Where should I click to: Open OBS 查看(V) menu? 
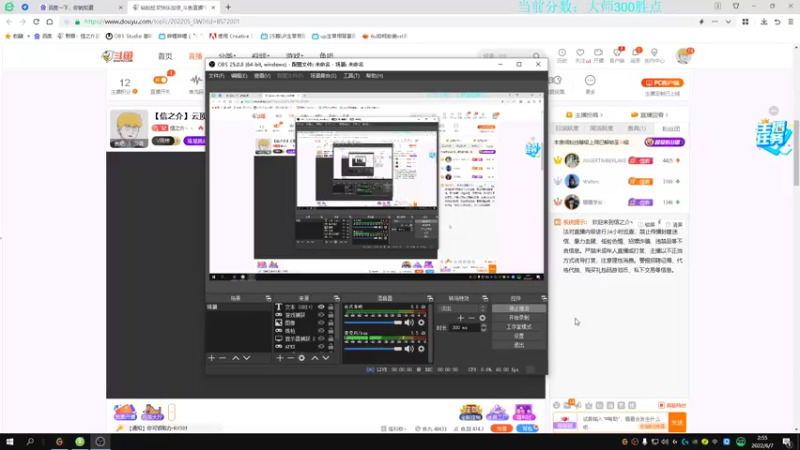[262, 76]
